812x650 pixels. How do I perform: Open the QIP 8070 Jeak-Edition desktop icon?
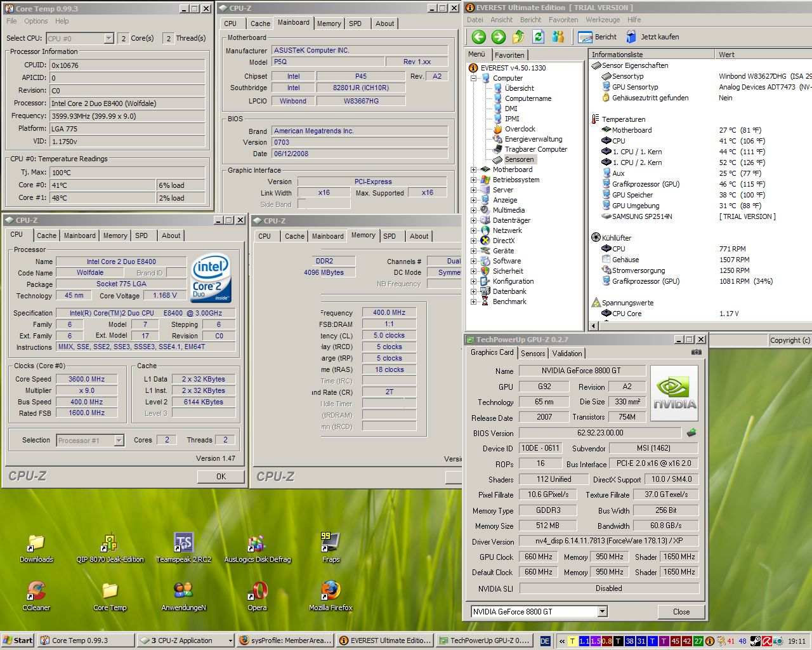click(110, 548)
